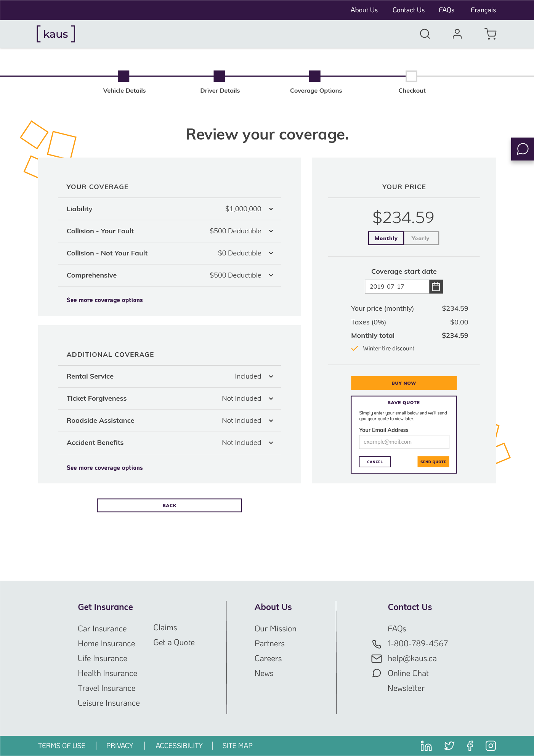534x756 pixels.
Task: Visit the Instagram page icon
Action: coord(491,746)
